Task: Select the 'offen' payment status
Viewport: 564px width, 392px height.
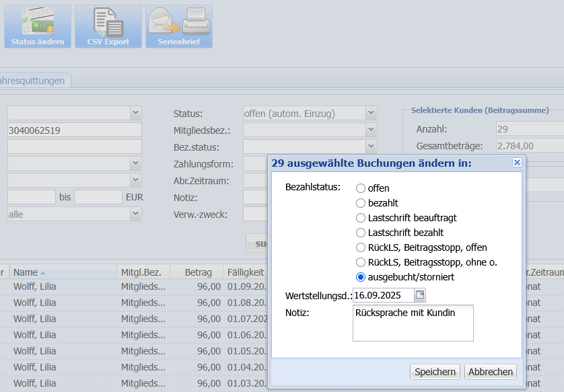Action: pos(361,188)
